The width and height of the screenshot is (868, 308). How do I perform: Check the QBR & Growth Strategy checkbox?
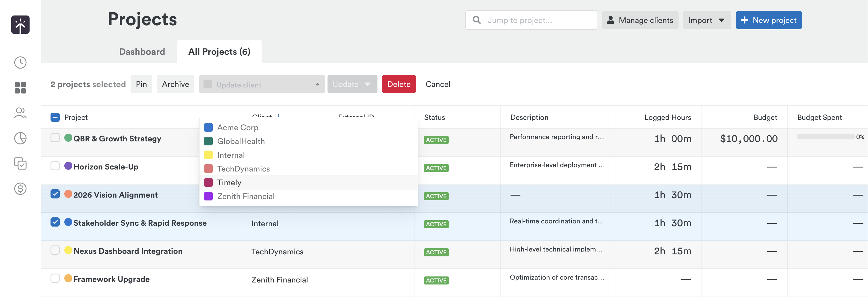[55, 138]
